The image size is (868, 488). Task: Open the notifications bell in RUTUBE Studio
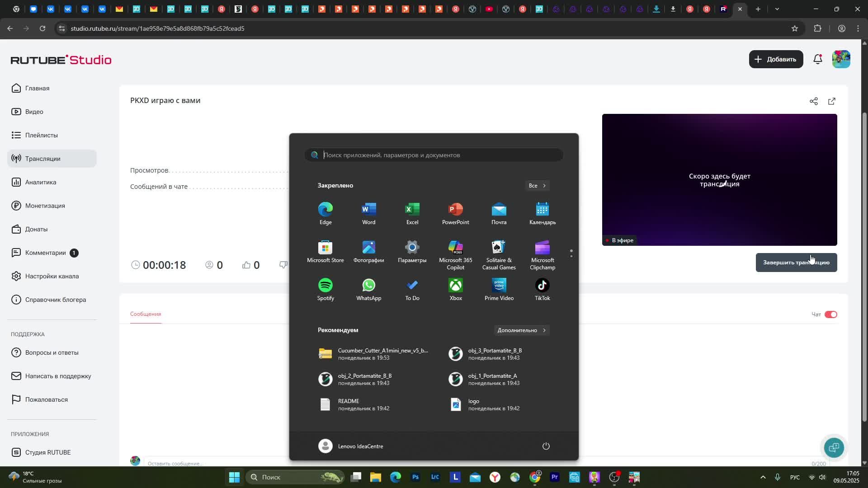click(818, 59)
